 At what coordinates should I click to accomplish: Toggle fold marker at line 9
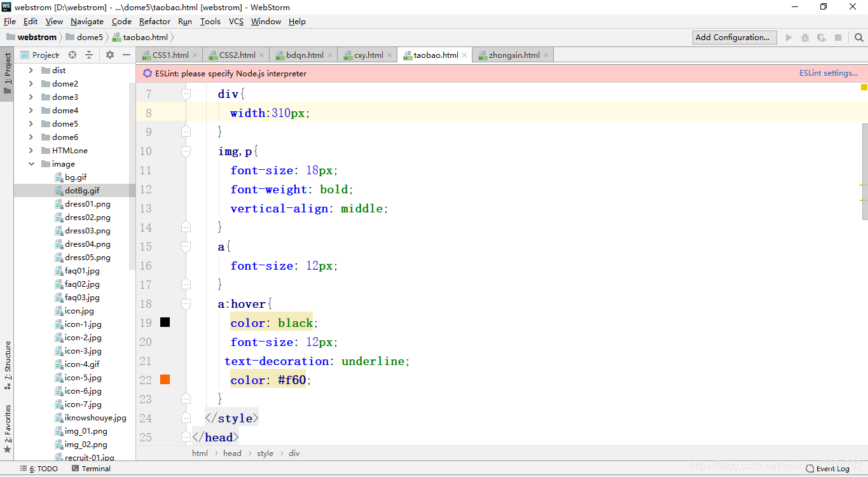[186, 132]
